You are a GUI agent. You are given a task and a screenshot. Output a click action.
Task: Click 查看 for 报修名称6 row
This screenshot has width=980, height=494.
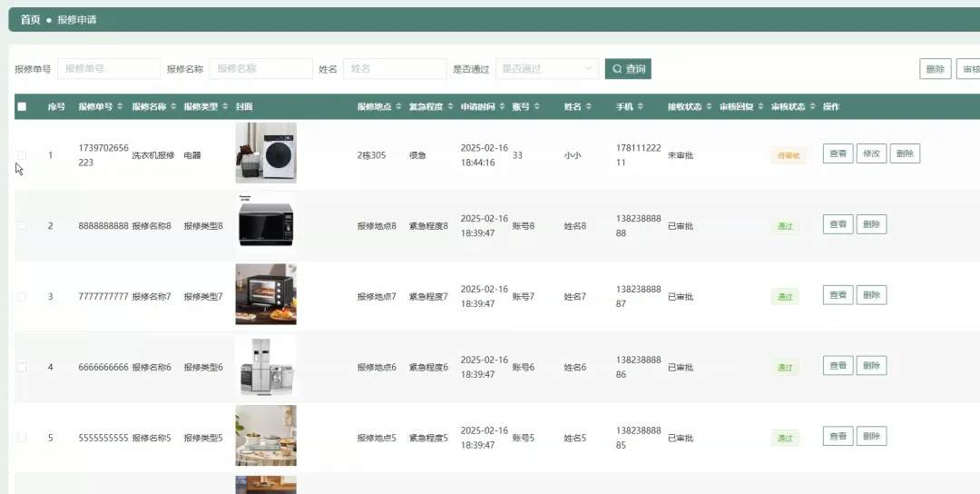838,365
